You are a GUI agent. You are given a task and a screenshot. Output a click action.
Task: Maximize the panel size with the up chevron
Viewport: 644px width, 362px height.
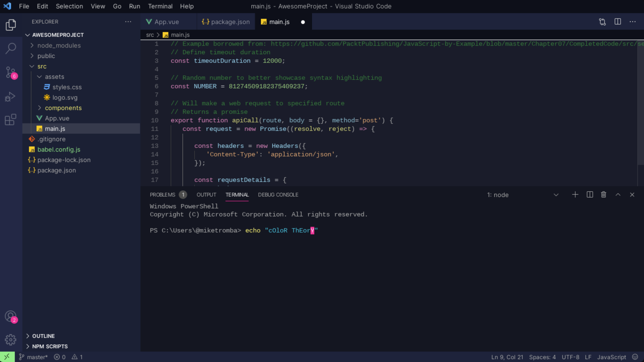(618, 195)
